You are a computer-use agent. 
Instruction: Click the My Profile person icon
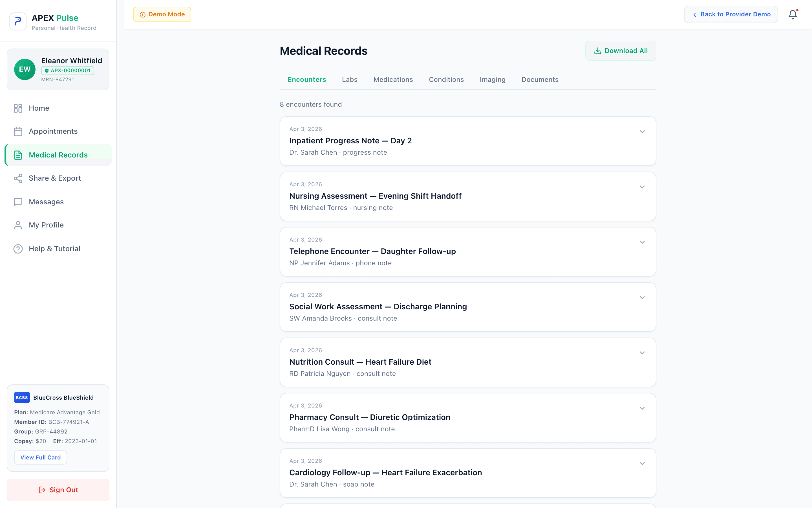tap(18, 225)
